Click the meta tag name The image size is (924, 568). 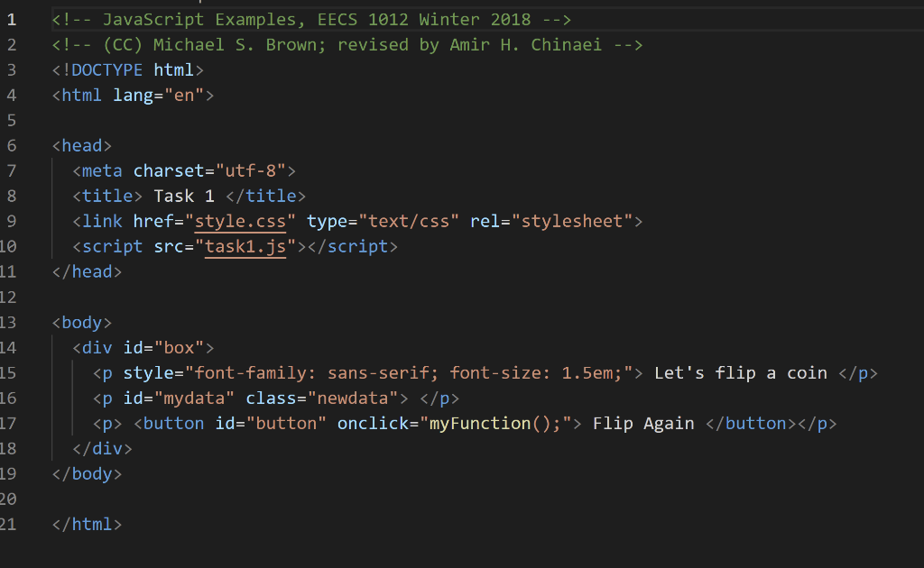coord(102,170)
